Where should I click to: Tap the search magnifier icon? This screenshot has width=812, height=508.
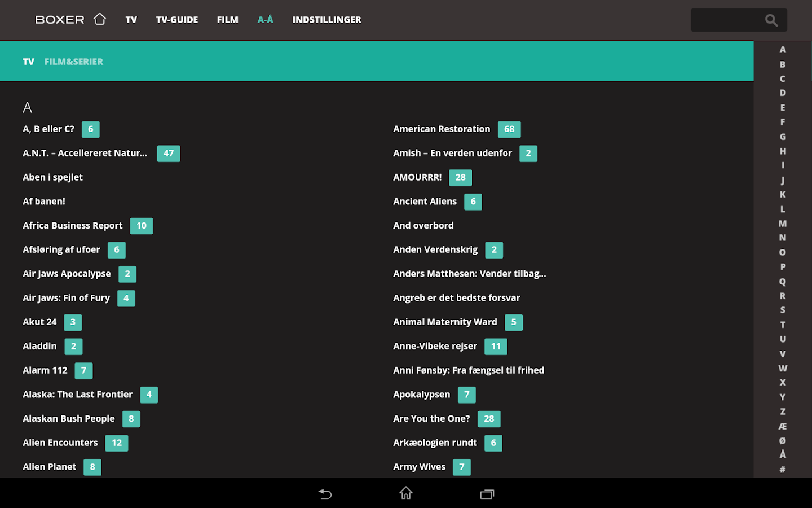point(771,20)
